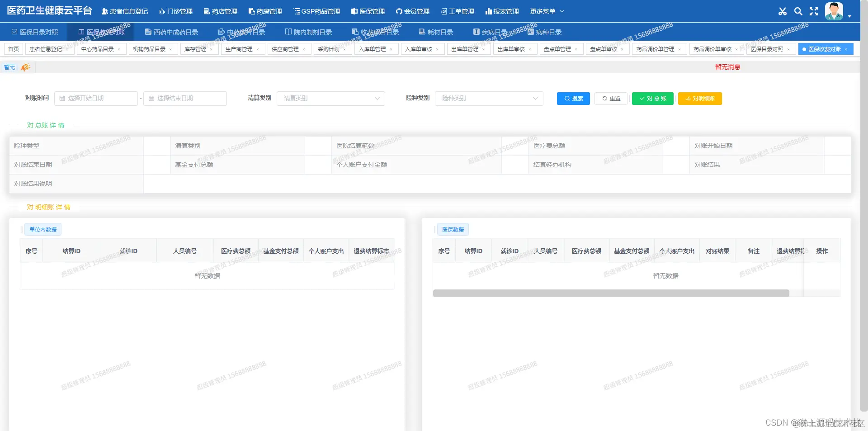
Task: Select the 耗材目录 submenu item
Action: pyautogui.click(x=436, y=32)
